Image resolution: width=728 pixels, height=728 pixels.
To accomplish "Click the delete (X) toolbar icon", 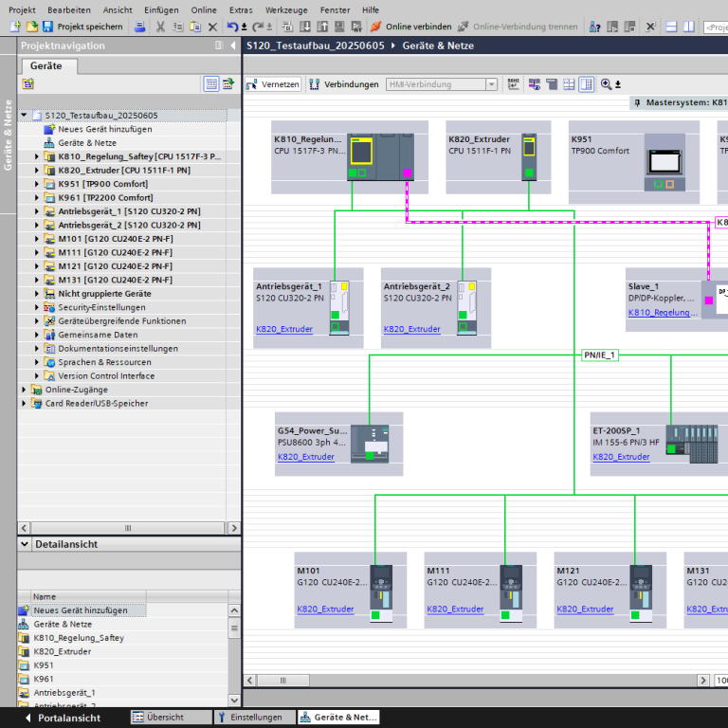I will click(211, 27).
